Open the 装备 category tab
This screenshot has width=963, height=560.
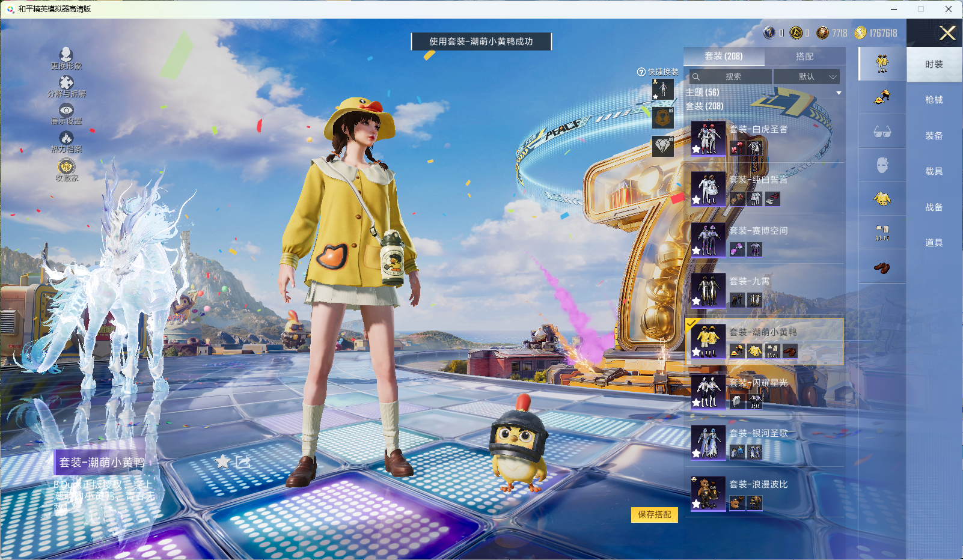(x=934, y=136)
